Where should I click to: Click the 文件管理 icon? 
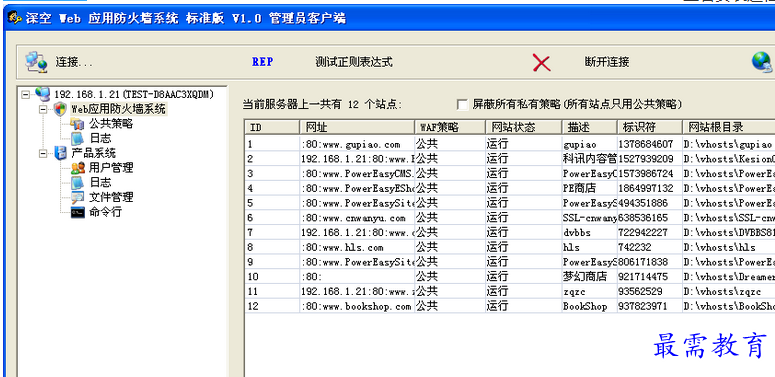(78, 198)
